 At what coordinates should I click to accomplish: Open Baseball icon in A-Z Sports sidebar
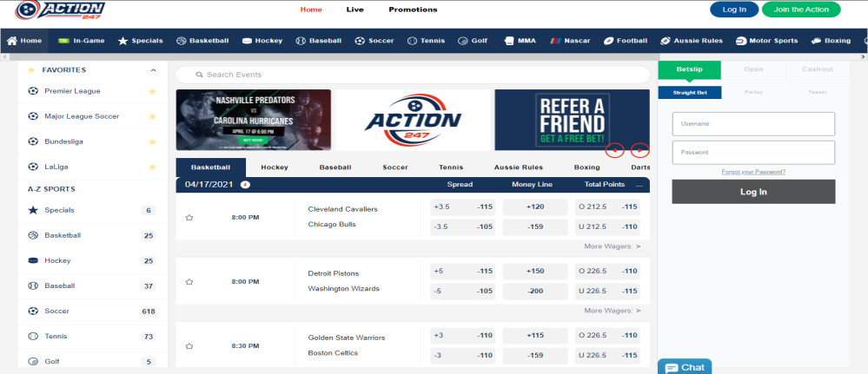pyautogui.click(x=33, y=285)
